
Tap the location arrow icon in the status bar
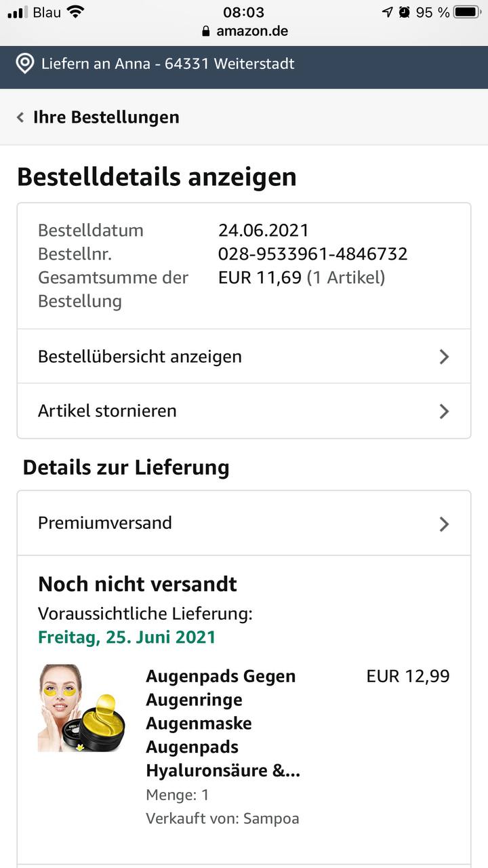tap(387, 12)
